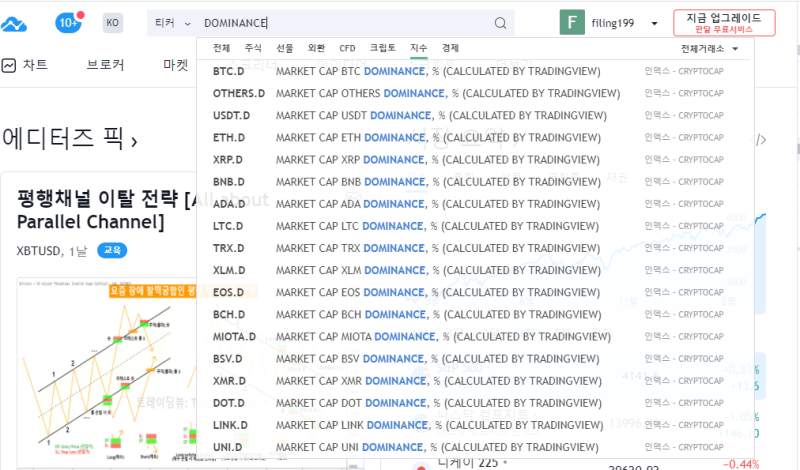Select the CFD filter tab
The width and height of the screenshot is (800, 470).
coord(347,48)
